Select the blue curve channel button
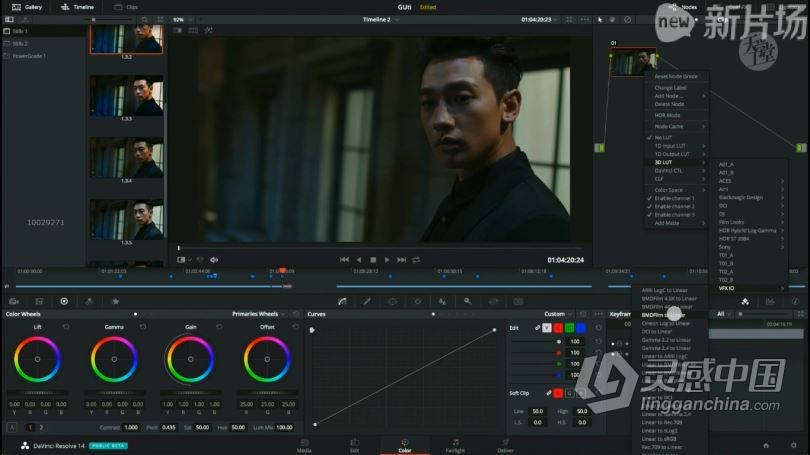 (x=581, y=328)
